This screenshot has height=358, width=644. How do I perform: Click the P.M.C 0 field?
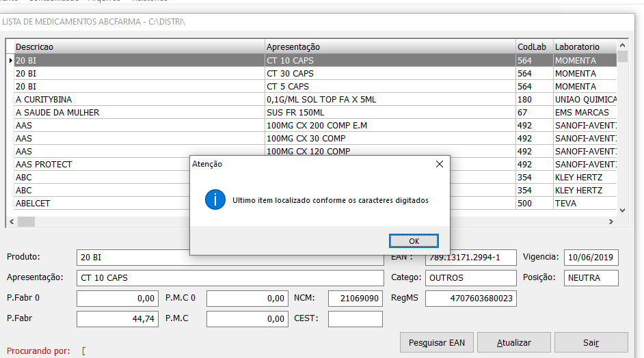click(247, 299)
